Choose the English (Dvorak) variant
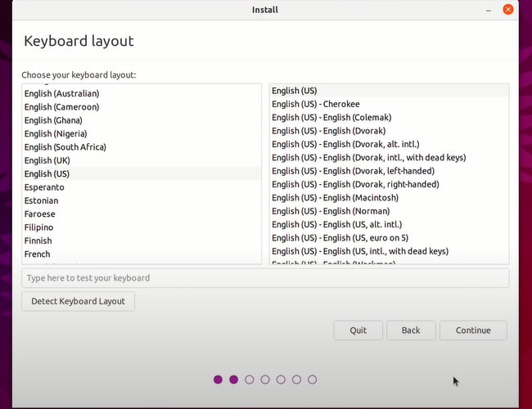Screen dimensions: 532x409 point(389,131)
